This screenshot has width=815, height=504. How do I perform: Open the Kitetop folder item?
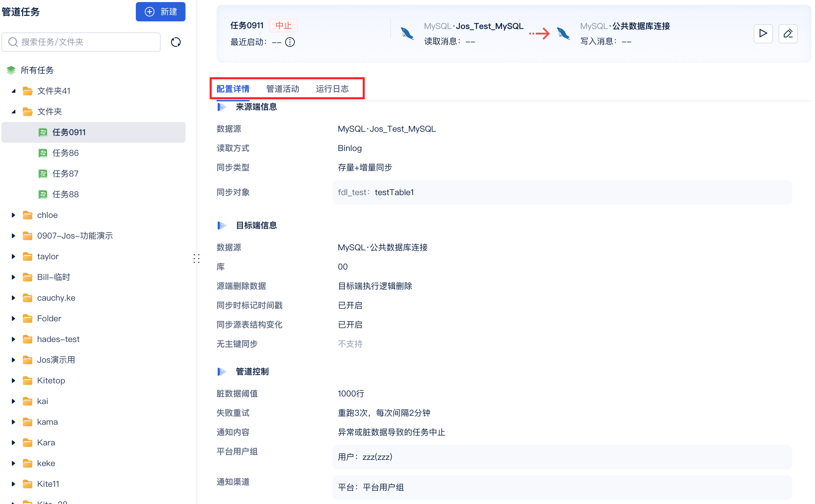point(51,381)
